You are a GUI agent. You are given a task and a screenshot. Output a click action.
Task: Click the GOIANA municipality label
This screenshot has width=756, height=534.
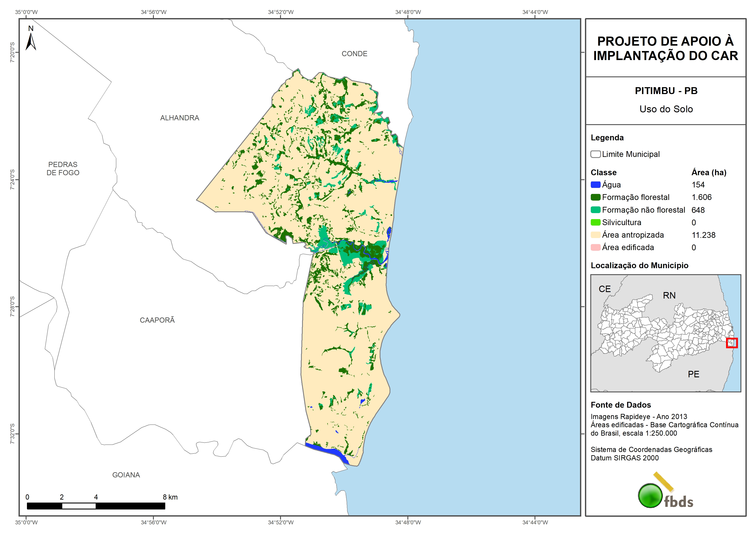pos(126,475)
